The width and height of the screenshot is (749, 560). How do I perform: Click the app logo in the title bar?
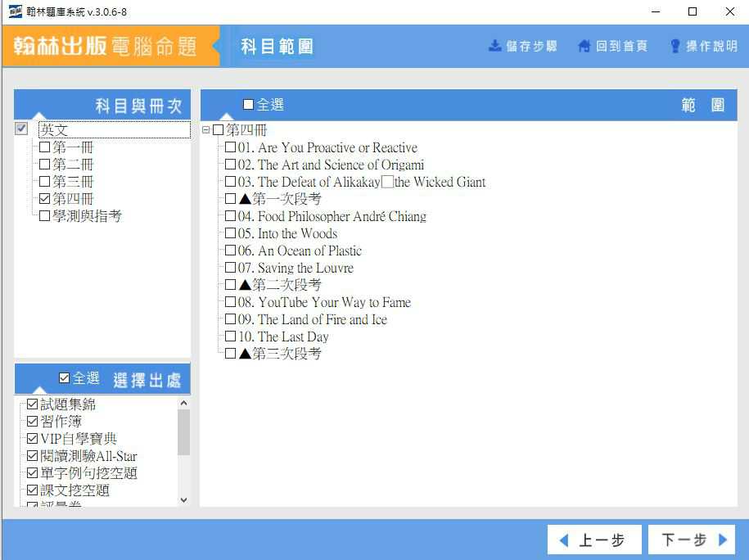pos(16,11)
